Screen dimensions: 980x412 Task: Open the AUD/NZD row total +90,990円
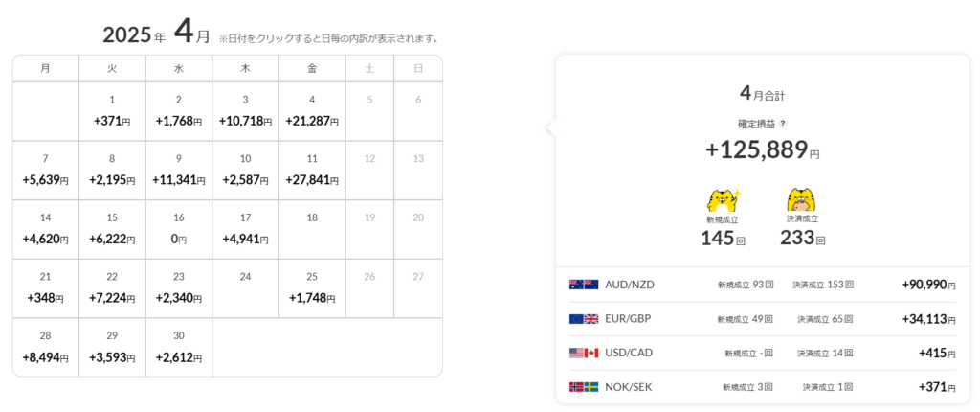(x=927, y=285)
